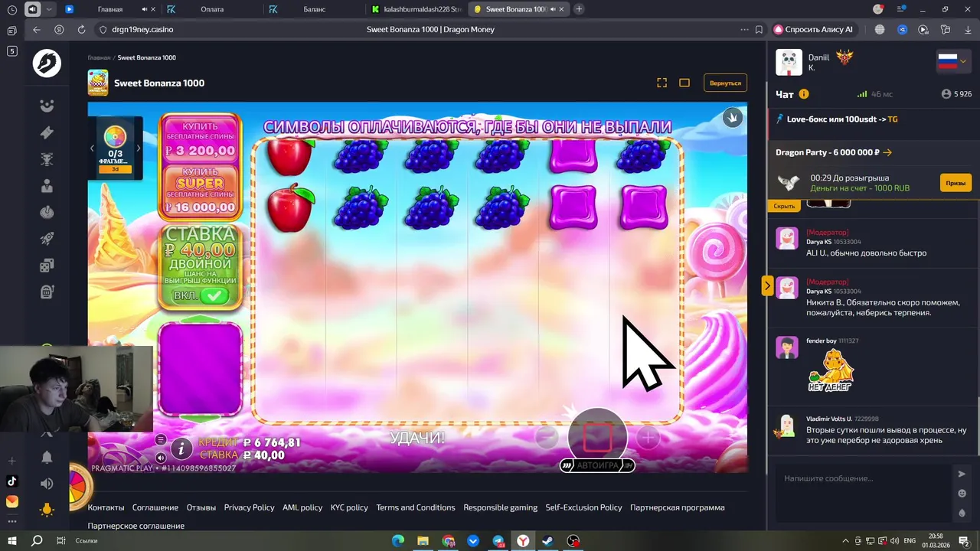Skip animation bird icon in game corner
Image resolution: width=980 pixels, height=551 pixels.
click(x=733, y=117)
